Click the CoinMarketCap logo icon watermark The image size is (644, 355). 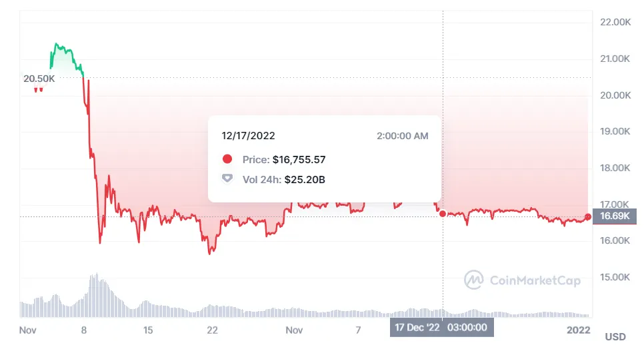point(473,280)
